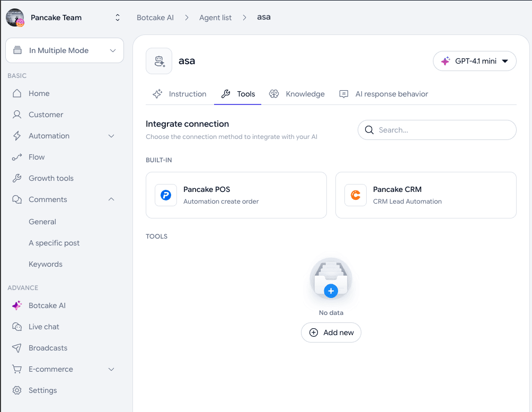The width and height of the screenshot is (532, 412).
Task: Click Home label in the sidebar
Action: click(x=39, y=93)
